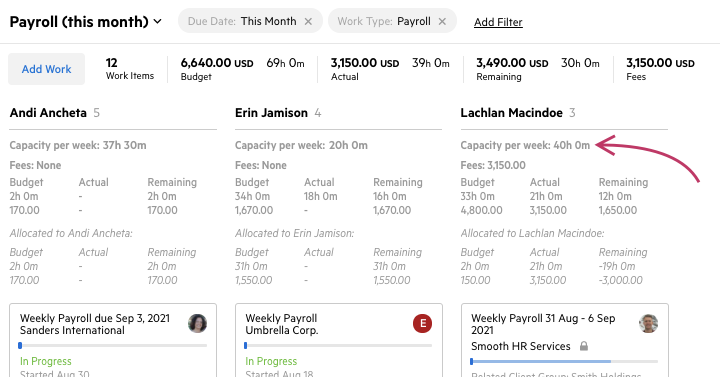Image resolution: width=720 pixels, height=377 pixels.
Task: Click the Add Work button
Action: tap(46, 69)
